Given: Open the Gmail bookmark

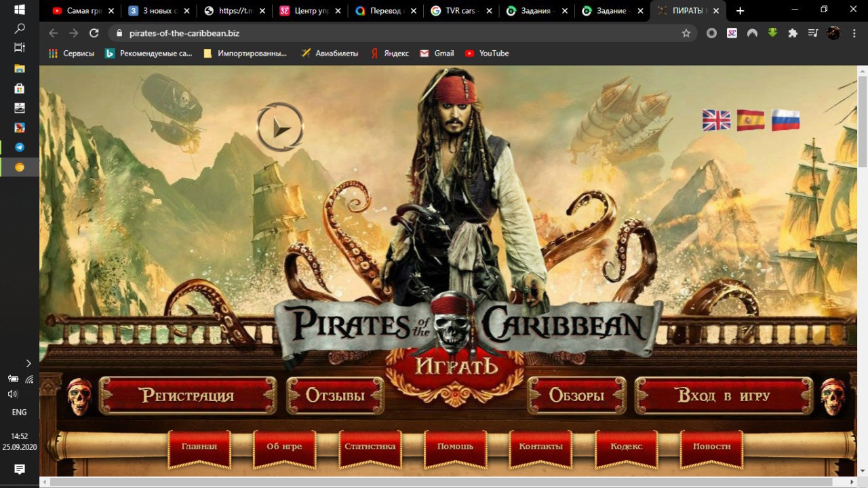Looking at the screenshot, I should click(437, 53).
